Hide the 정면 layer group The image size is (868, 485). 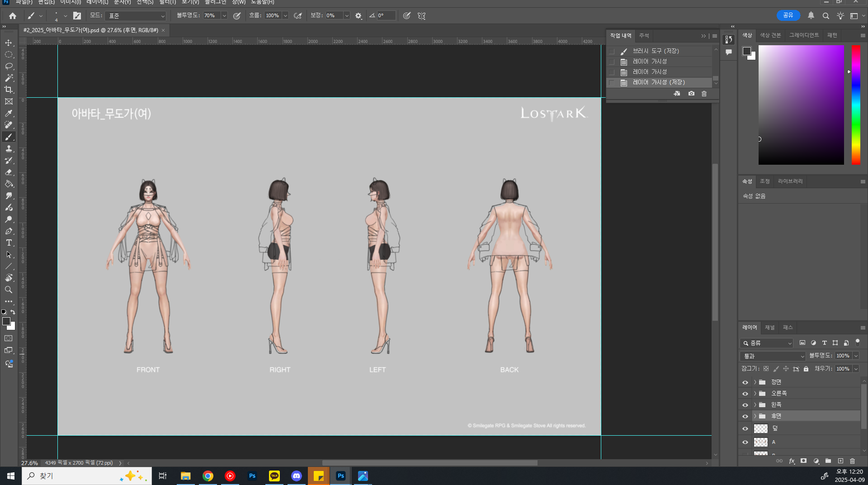click(x=745, y=382)
